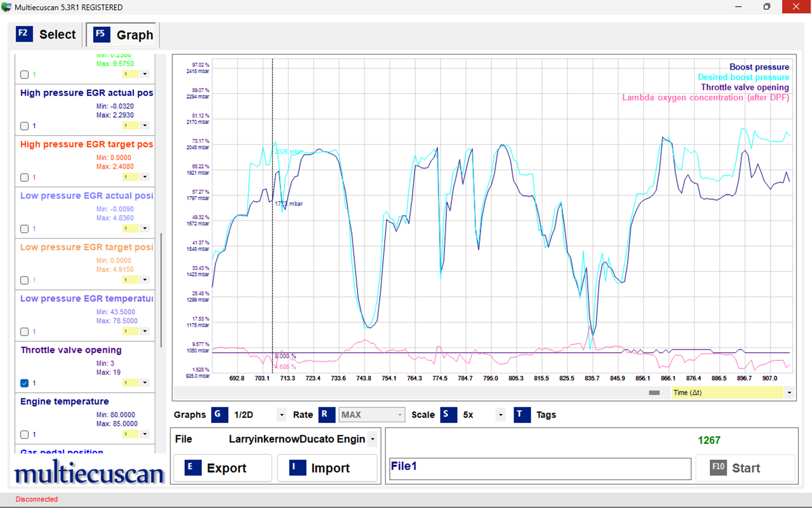The height and width of the screenshot is (508, 812).
Task: Click the T shortcut icon for Tags
Action: (x=522, y=415)
